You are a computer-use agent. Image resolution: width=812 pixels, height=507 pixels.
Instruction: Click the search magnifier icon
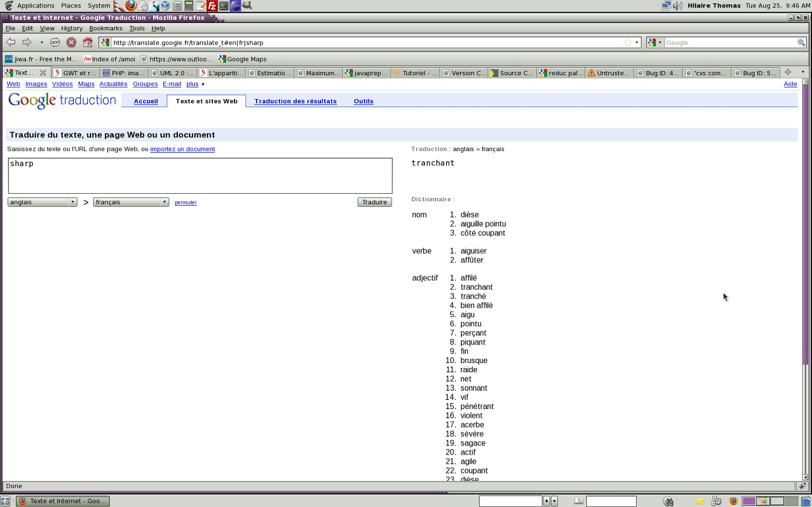(x=801, y=42)
